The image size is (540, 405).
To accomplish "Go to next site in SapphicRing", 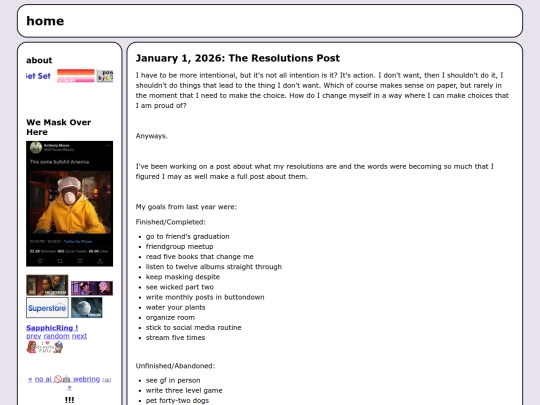I will tap(79, 336).
